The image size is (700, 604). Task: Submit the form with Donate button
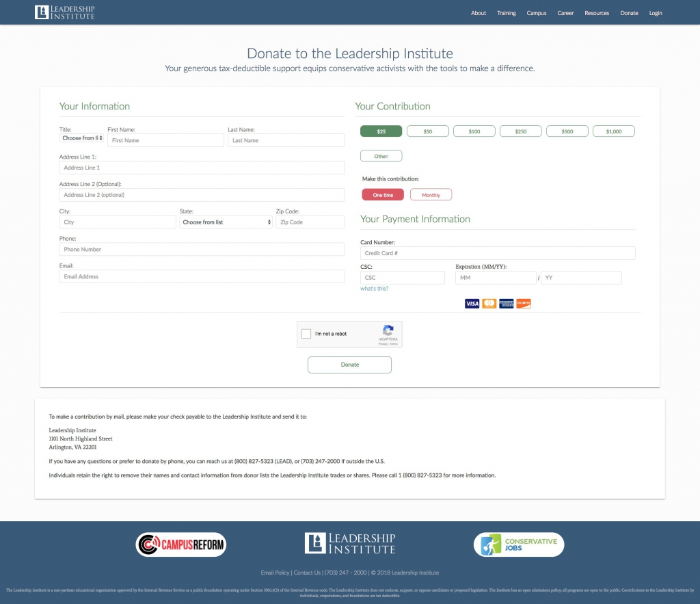tap(349, 365)
